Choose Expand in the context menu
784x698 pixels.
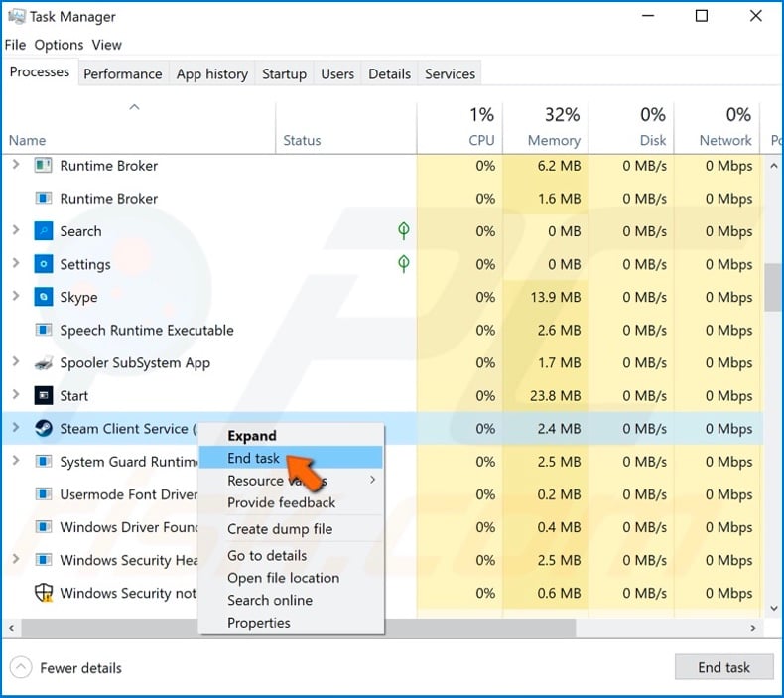pos(291,435)
